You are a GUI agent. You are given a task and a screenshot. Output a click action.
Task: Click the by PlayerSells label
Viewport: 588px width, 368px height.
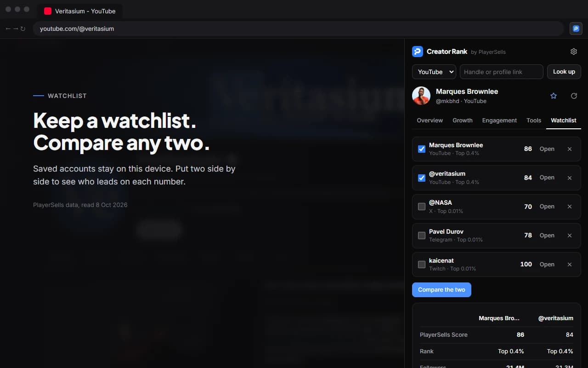coord(488,52)
